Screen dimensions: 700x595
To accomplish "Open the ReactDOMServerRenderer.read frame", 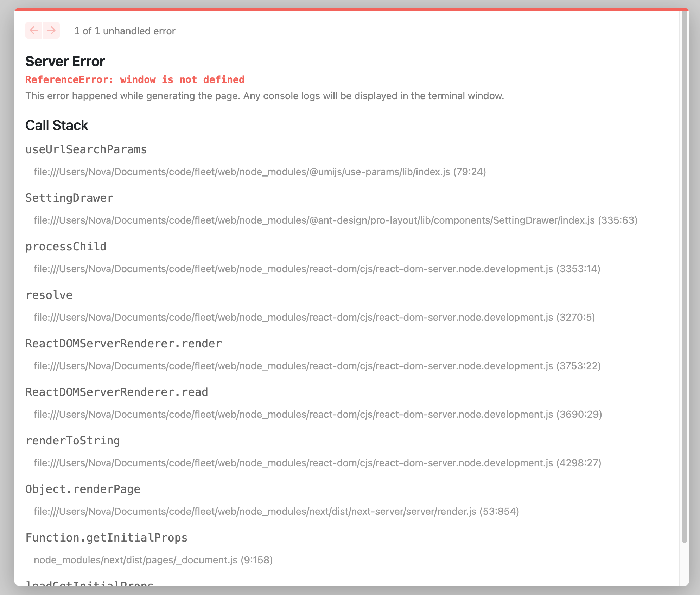I will (116, 392).
